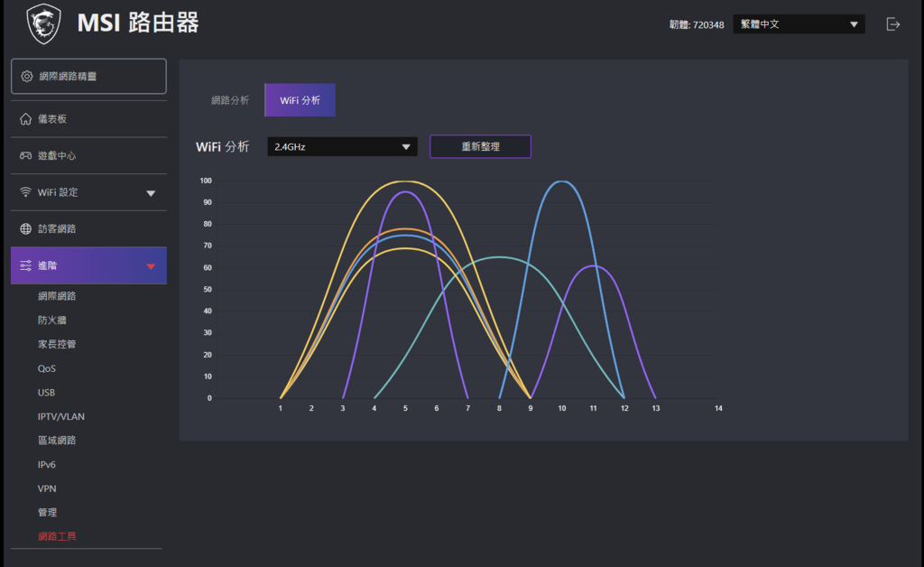This screenshot has width=924, height=567.
Task: Open 區域網路 LAN settings
Action: (x=57, y=441)
